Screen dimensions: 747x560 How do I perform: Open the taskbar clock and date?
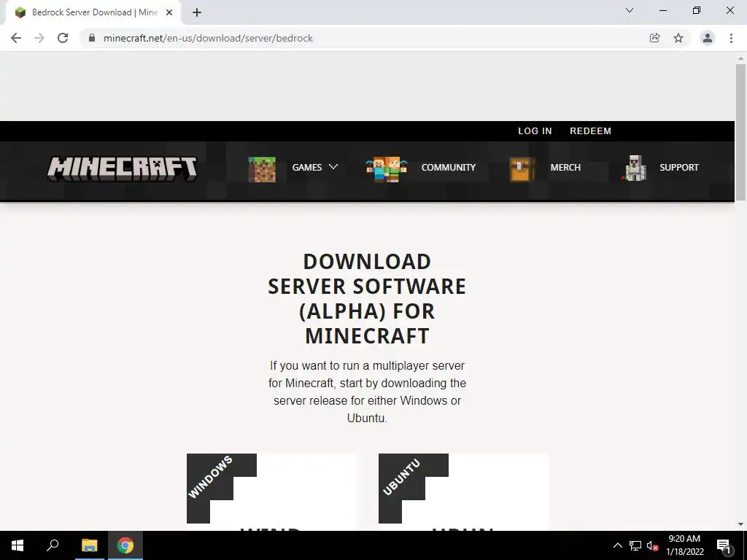click(x=684, y=545)
